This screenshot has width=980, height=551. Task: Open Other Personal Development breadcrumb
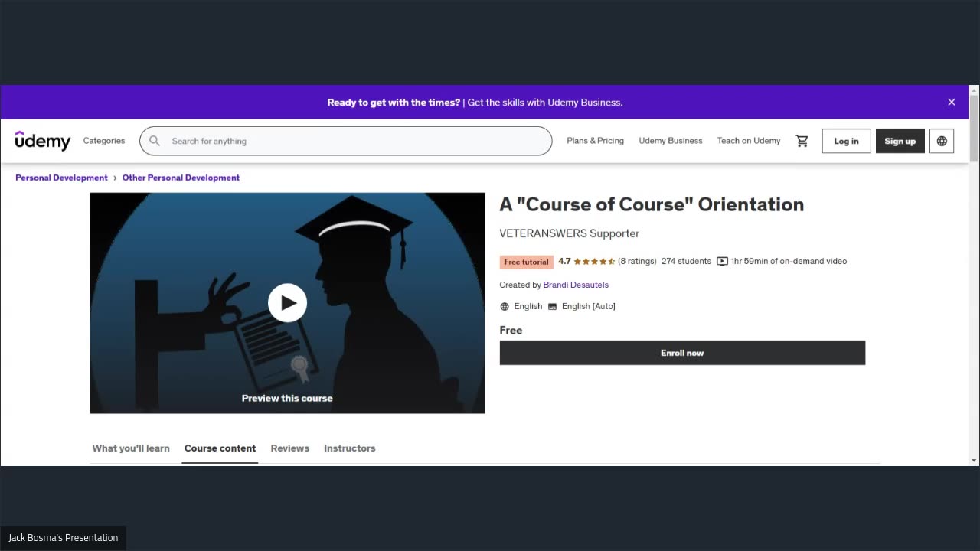pos(181,178)
